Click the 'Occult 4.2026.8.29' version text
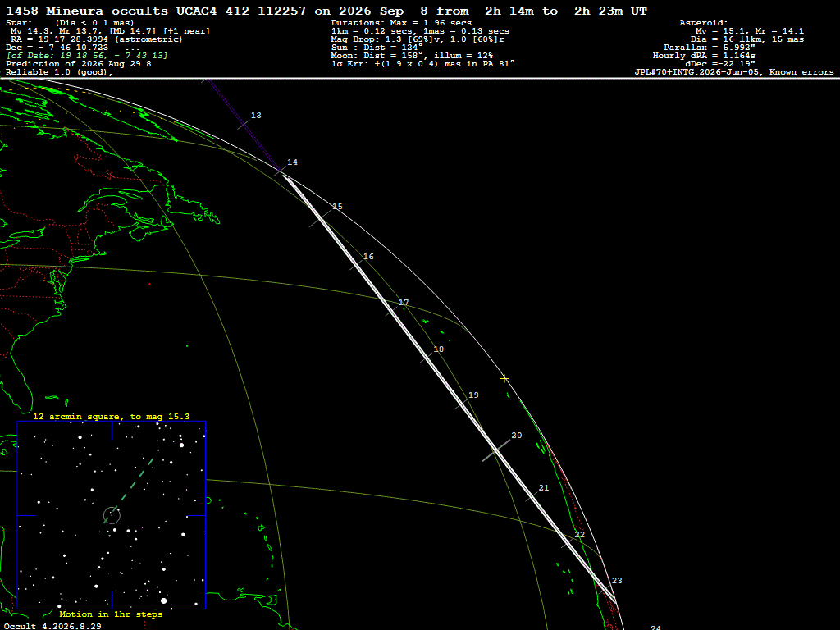 (x=52, y=626)
